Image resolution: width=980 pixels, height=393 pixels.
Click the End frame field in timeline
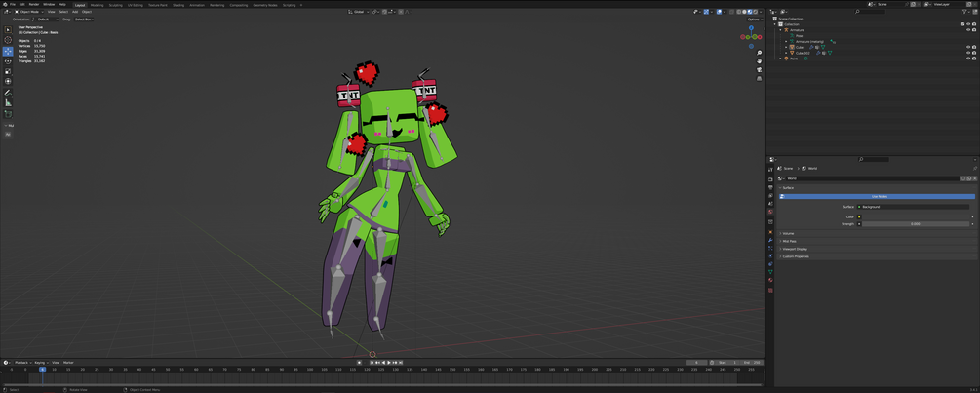(x=752, y=363)
